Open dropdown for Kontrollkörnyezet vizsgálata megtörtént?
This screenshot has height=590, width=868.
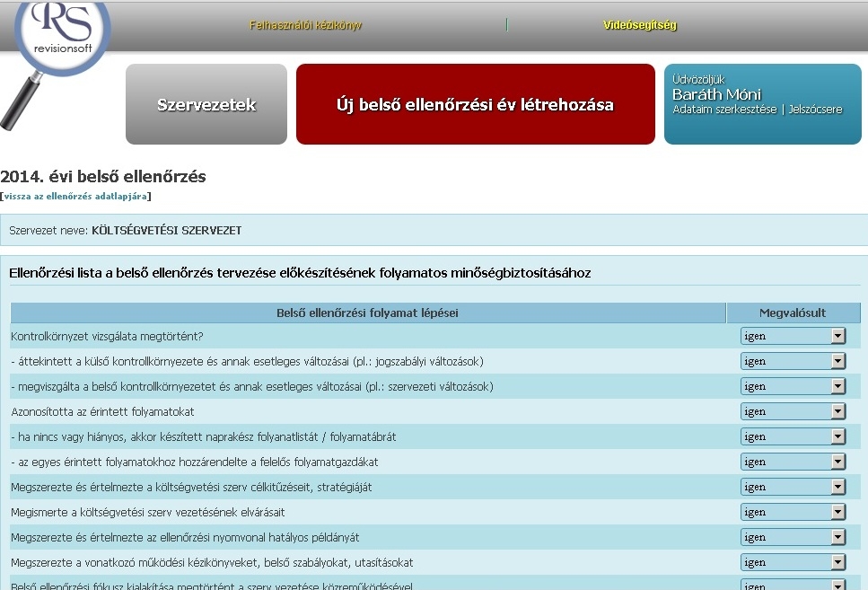(x=793, y=336)
